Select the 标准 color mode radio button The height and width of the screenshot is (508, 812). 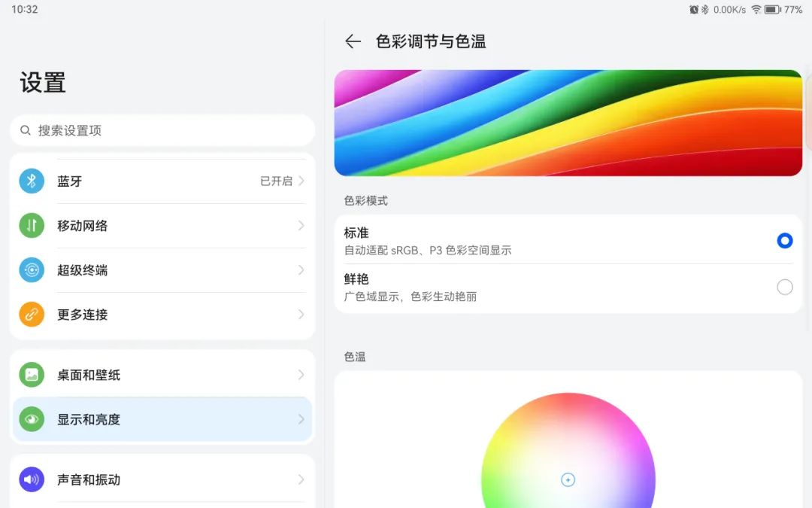coord(785,240)
